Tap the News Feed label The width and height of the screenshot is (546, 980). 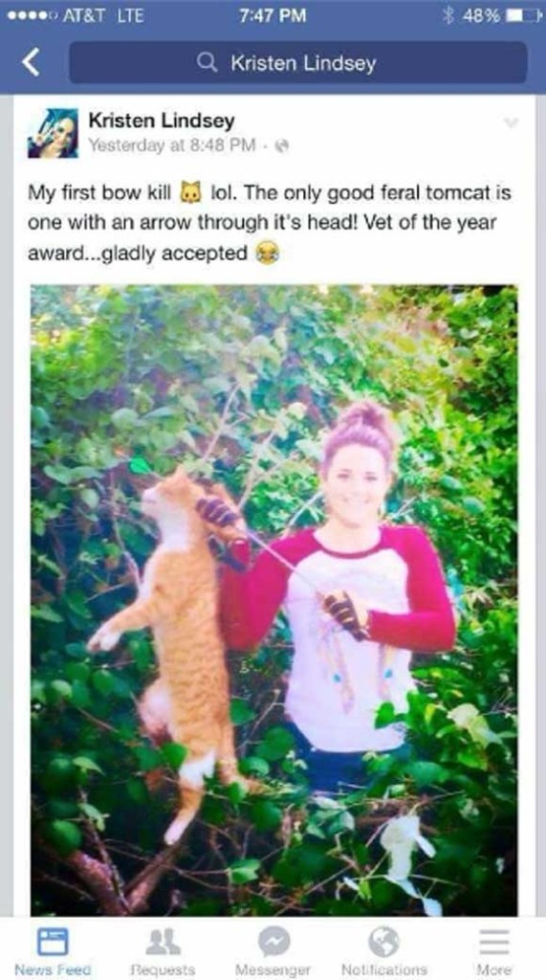click(x=53, y=969)
